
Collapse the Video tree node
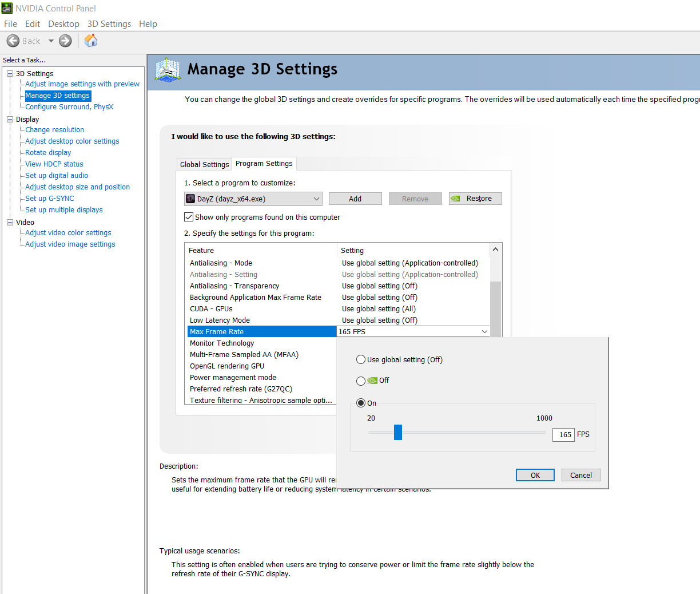click(10, 222)
